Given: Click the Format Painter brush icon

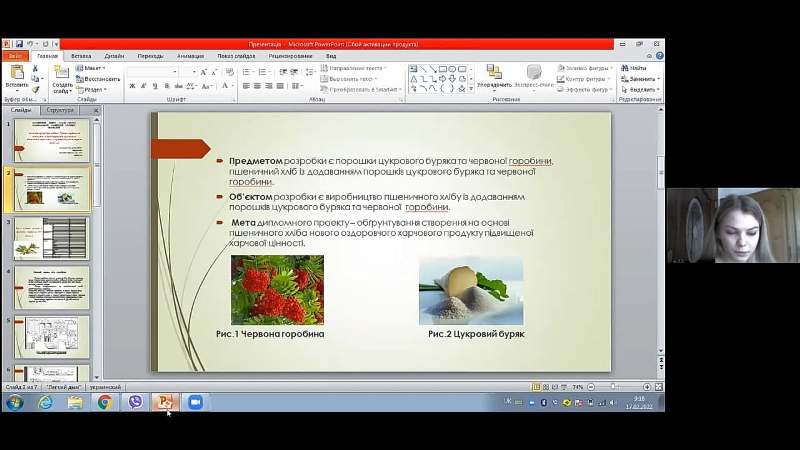Looking at the screenshot, I should coord(35,90).
